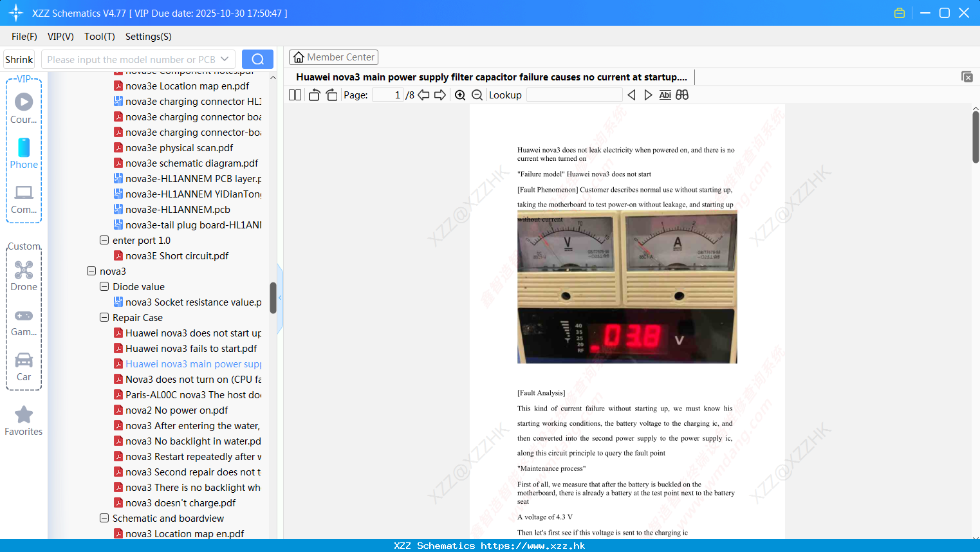Click the home icon in Member Center

(299, 57)
